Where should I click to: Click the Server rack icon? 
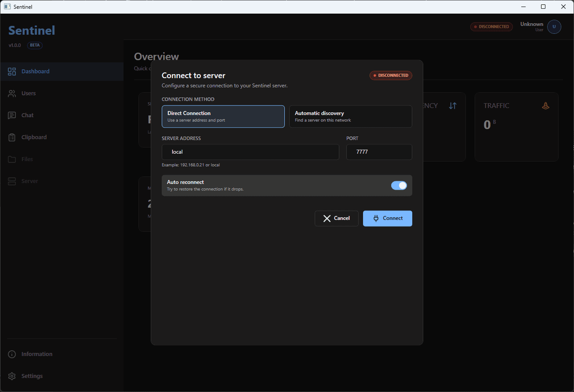(x=12, y=181)
